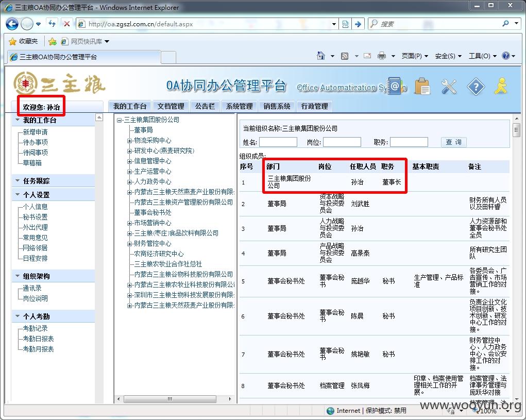Open the favorites star 收藏夹

point(23,41)
